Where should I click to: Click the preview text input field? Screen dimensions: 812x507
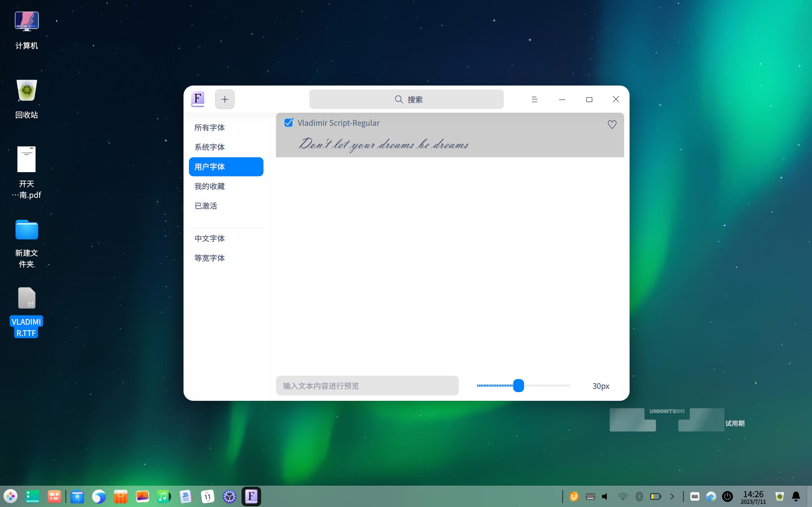pos(367,386)
